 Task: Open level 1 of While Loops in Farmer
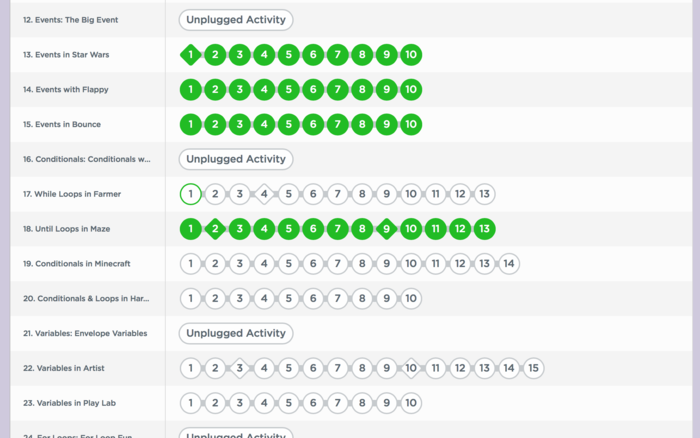(x=190, y=194)
